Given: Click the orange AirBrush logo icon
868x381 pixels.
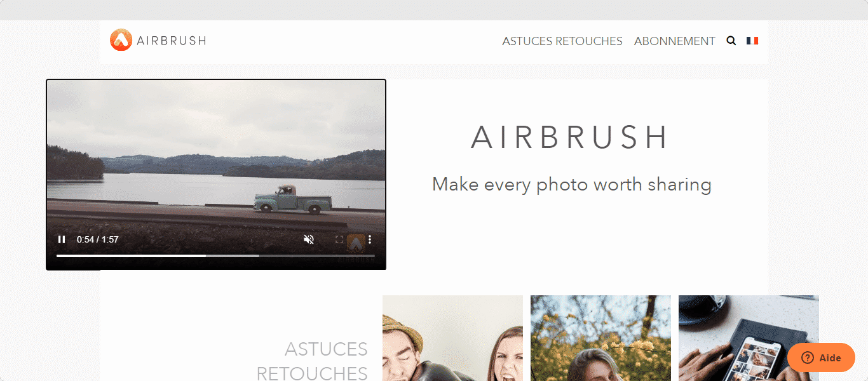Looking at the screenshot, I should pyautogui.click(x=121, y=40).
